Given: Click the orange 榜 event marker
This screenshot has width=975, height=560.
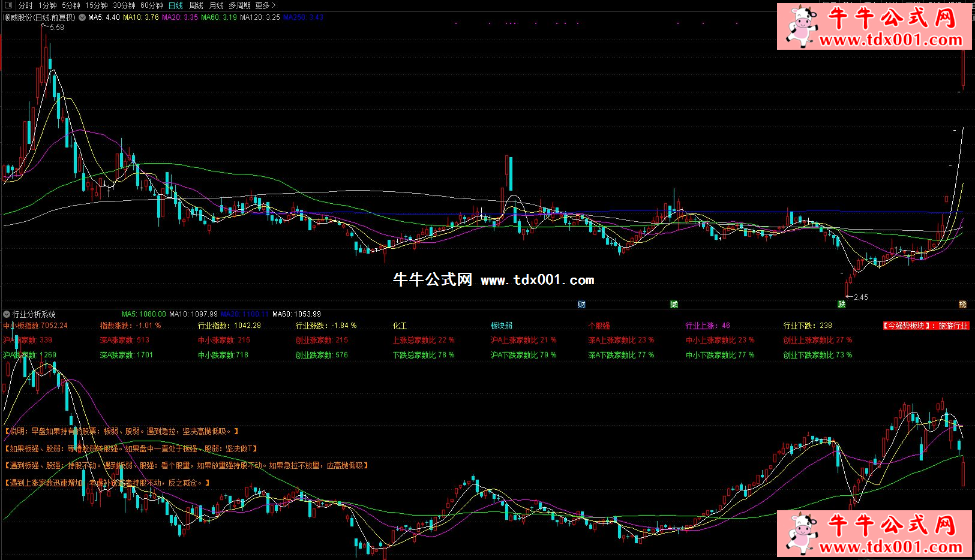Looking at the screenshot, I should (x=962, y=305).
